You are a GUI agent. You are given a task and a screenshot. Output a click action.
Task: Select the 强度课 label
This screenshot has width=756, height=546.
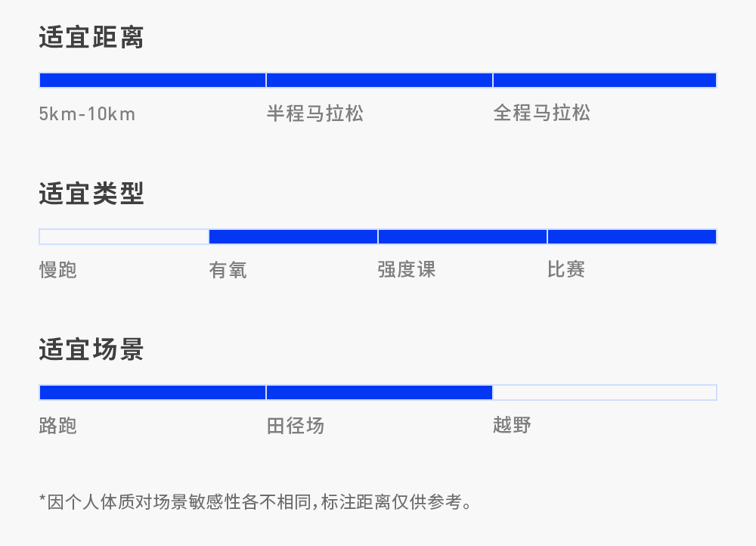[407, 270]
